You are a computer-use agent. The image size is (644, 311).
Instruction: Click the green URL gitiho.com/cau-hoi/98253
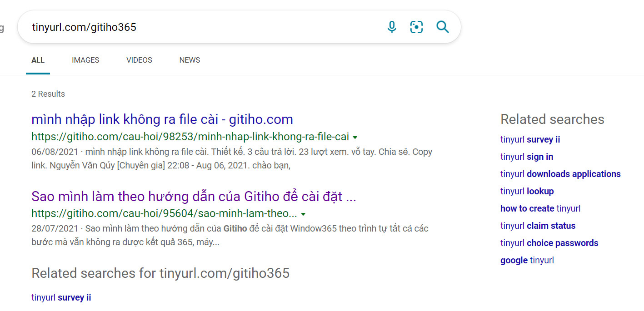click(x=190, y=137)
